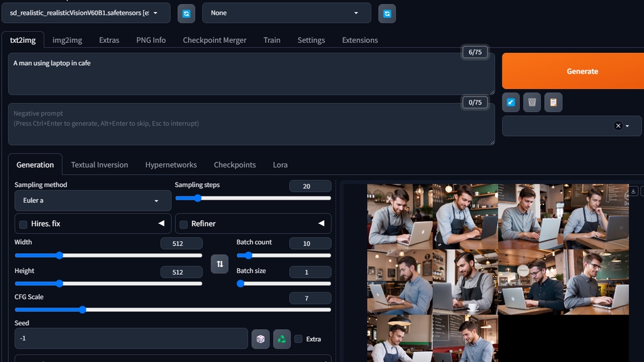This screenshot has width=644, height=362.
Task: Open the Train tab
Action: click(x=272, y=40)
